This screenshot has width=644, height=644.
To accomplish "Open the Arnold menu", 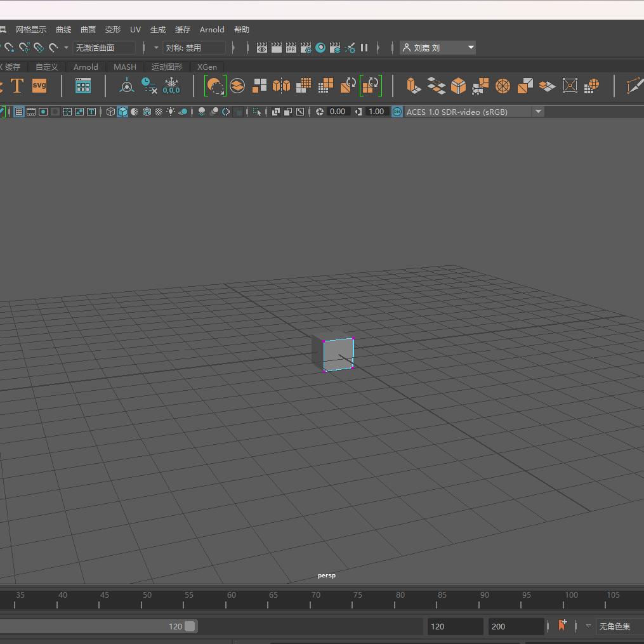I will click(x=212, y=30).
